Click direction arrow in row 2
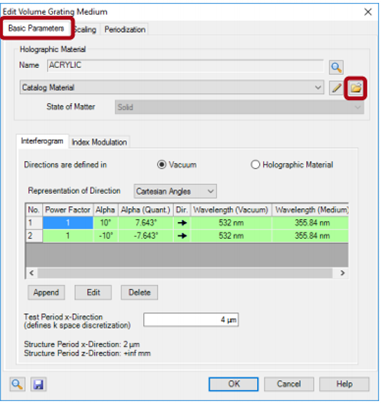Viewport: 384px width, 406px height. click(x=182, y=236)
